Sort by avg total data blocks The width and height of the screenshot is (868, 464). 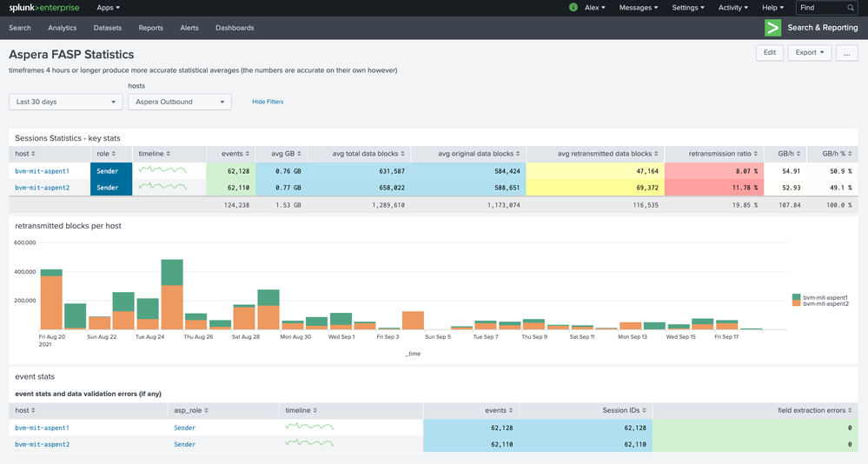point(368,154)
